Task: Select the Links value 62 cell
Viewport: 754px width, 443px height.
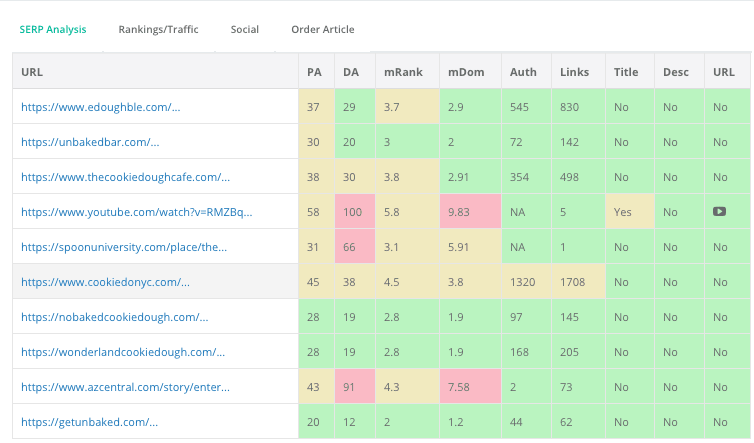Action: [578, 422]
